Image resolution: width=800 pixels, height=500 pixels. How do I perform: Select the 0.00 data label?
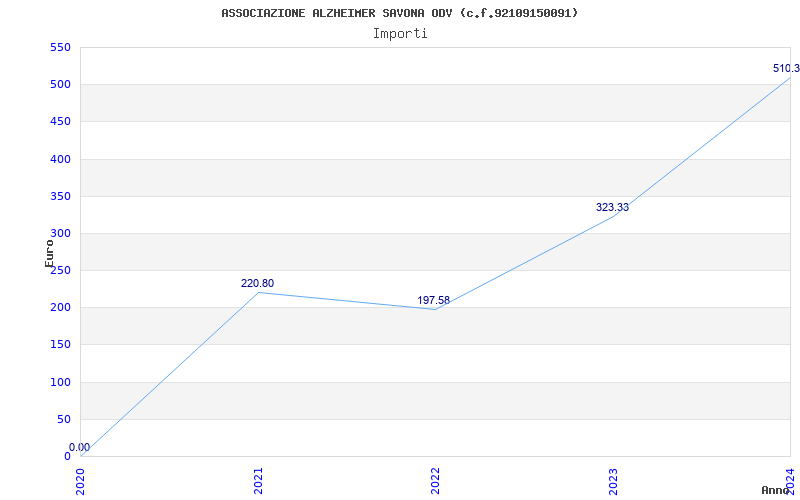coord(79,447)
